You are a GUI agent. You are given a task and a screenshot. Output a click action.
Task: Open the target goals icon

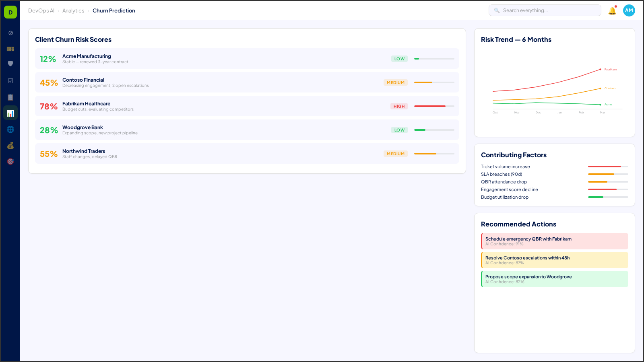tap(10, 161)
